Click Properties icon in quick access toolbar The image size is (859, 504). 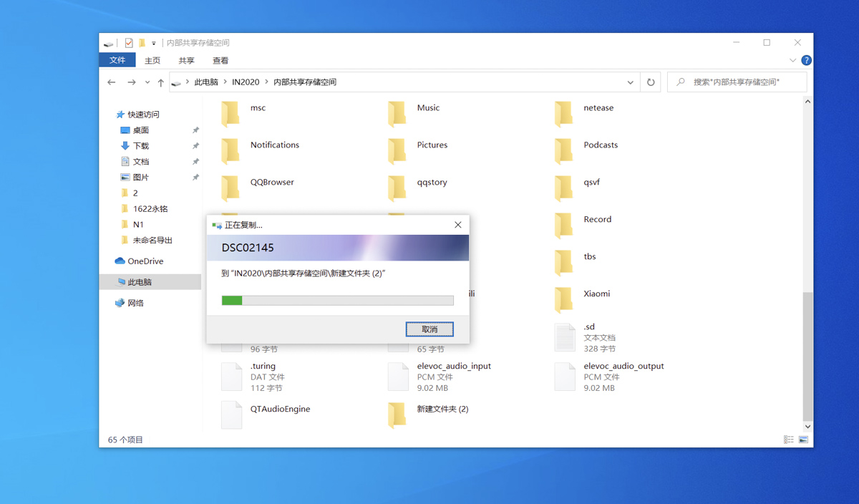pos(129,43)
